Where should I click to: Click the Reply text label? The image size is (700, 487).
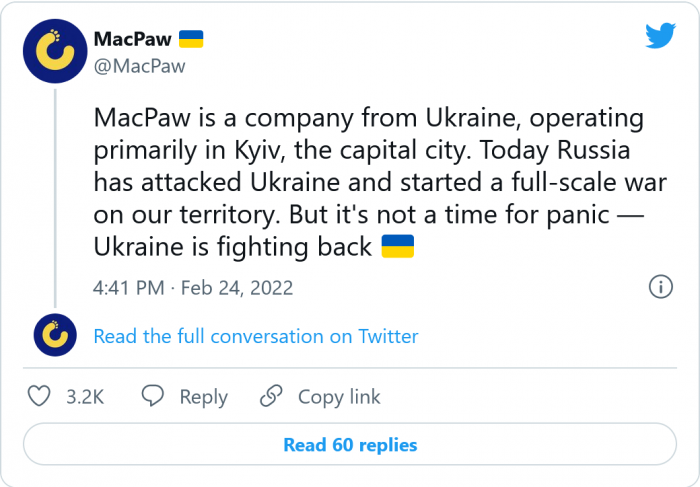click(x=203, y=397)
